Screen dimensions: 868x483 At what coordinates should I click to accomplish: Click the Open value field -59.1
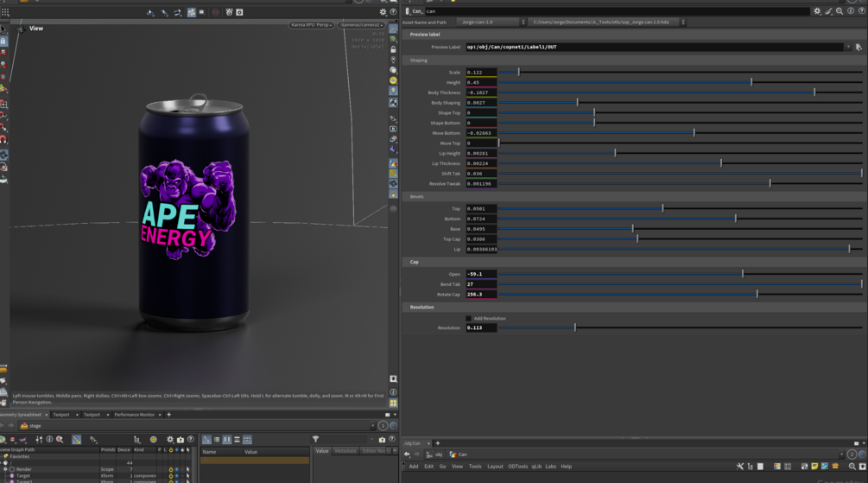[x=481, y=274]
